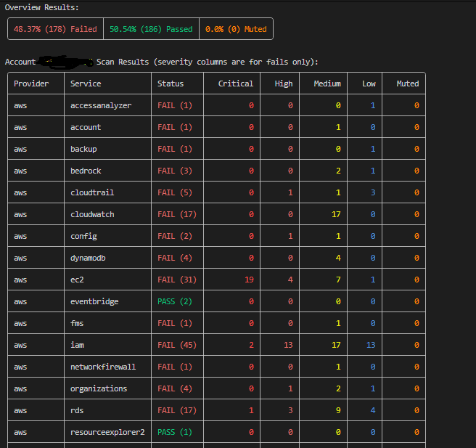Click Low count '4' in rds row
476x448 pixels.
(373, 410)
